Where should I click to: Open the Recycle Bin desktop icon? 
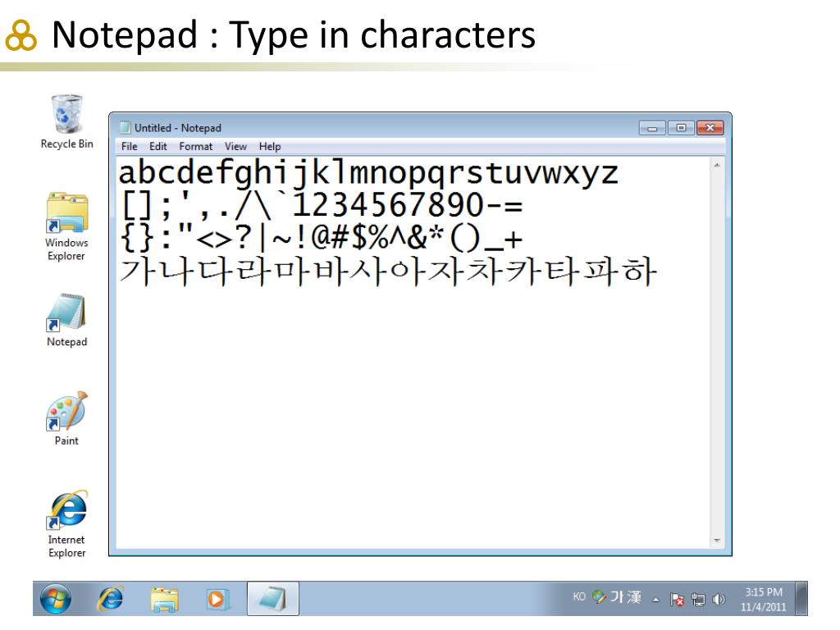coord(67,121)
